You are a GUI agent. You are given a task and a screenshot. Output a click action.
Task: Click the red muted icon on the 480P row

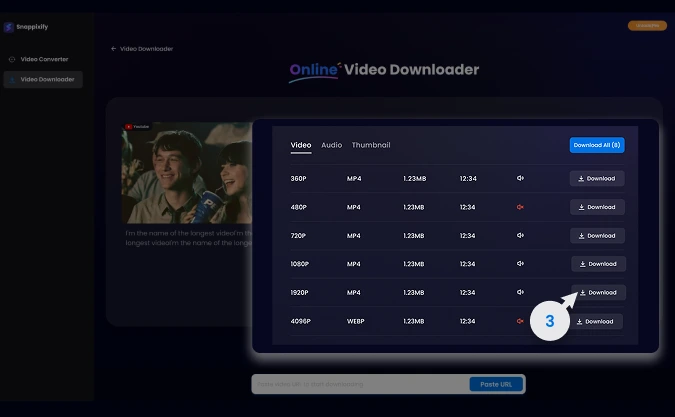[x=520, y=207]
